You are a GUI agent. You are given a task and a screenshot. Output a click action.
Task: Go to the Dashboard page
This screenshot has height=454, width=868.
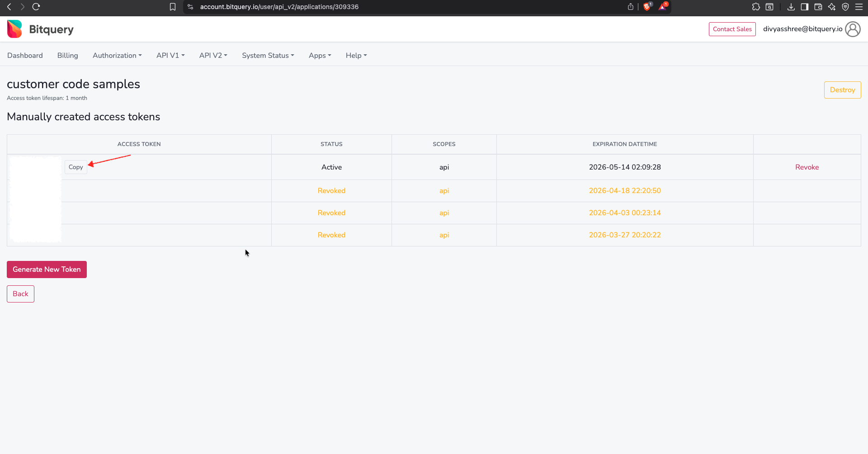[x=25, y=55]
